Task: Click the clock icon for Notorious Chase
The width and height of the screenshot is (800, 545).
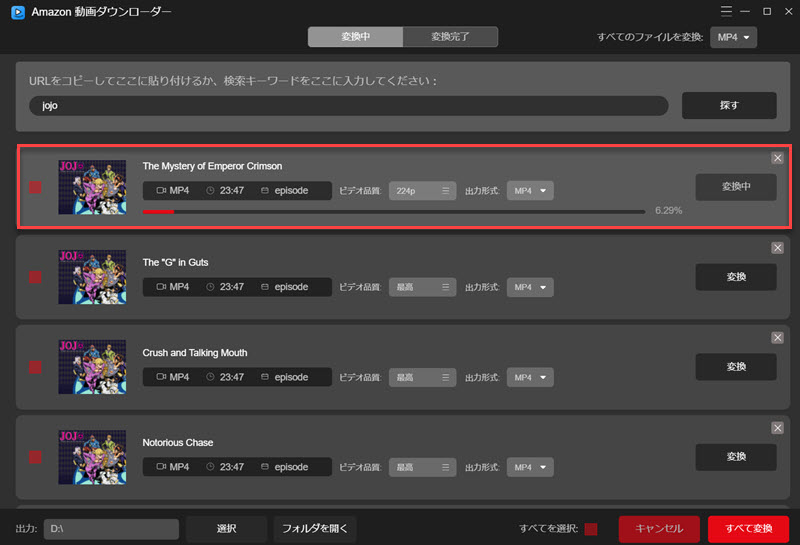Action: pyautogui.click(x=210, y=466)
